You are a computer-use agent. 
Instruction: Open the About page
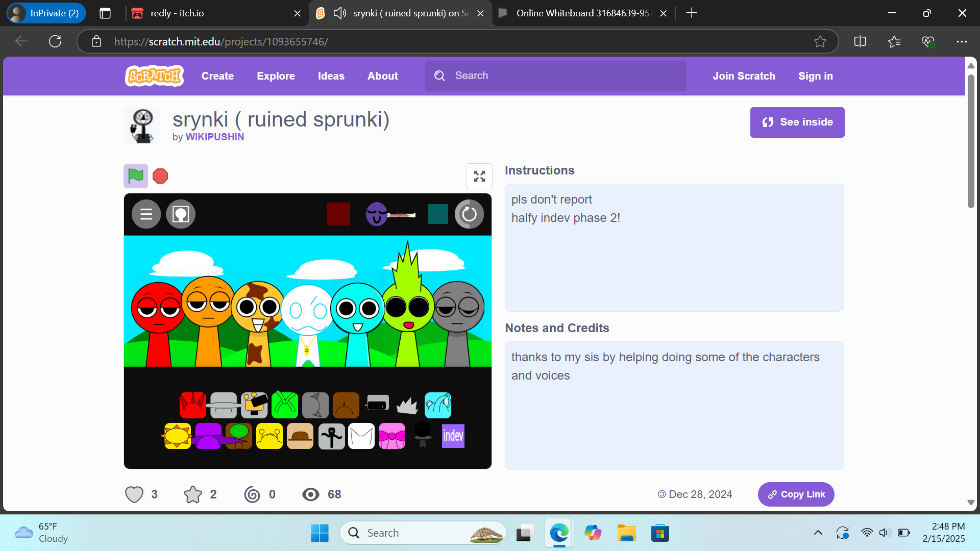(382, 76)
